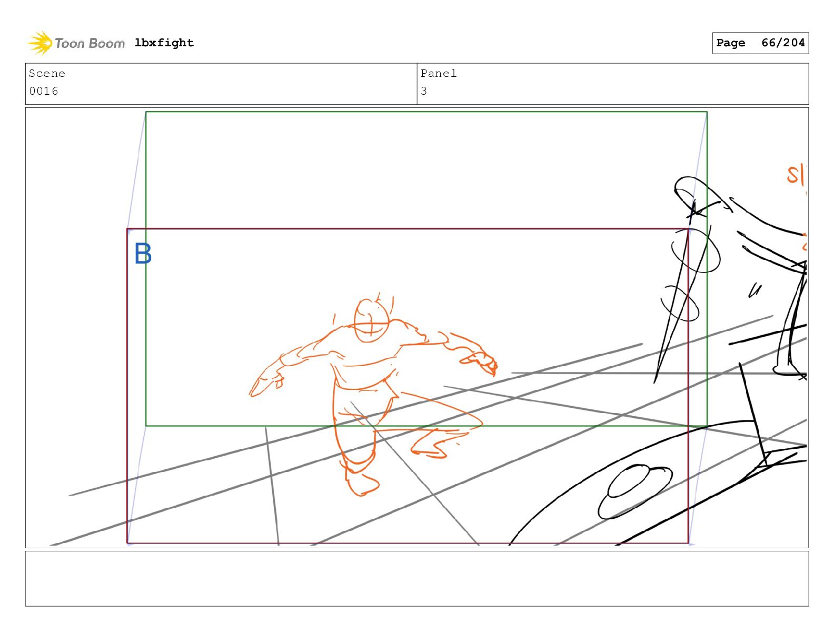Viewport: 834px width, 644px height.
Task: Select the orange character's head
Action: (371, 320)
